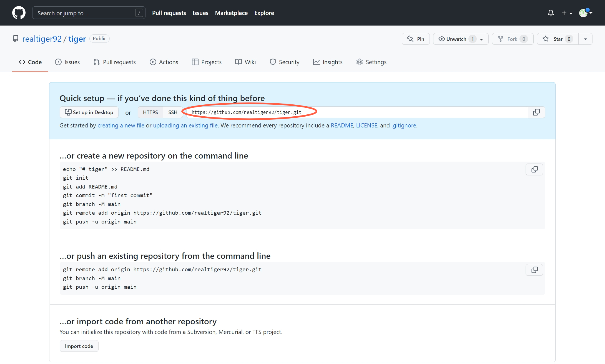Open the realtiger92 profile link
Image resolution: width=605 pixels, height=364 pixels.
click(x=42, y=39)
